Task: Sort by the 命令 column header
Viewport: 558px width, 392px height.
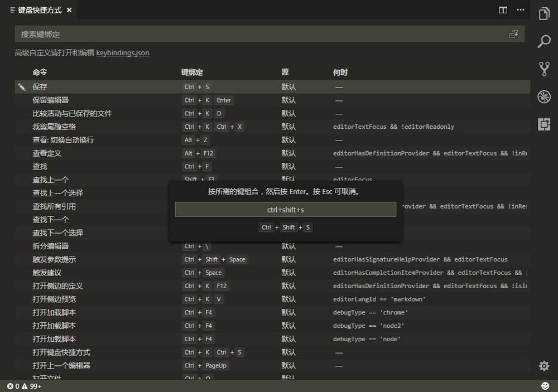Action: (39, 72)
